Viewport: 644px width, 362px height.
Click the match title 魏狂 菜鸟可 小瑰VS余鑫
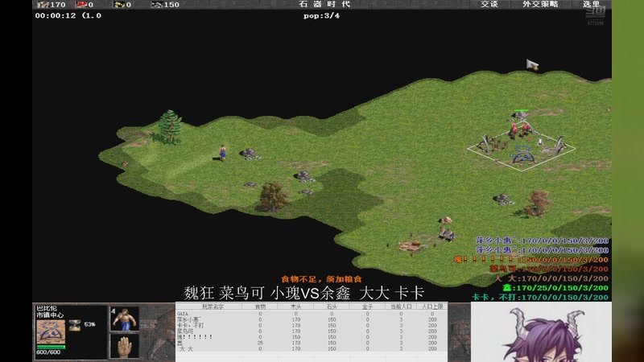tap(304, 293)
